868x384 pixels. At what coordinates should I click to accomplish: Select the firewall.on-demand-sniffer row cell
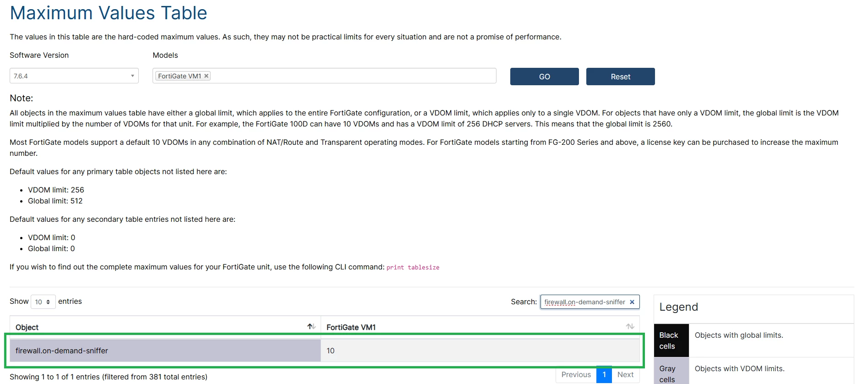165,351
